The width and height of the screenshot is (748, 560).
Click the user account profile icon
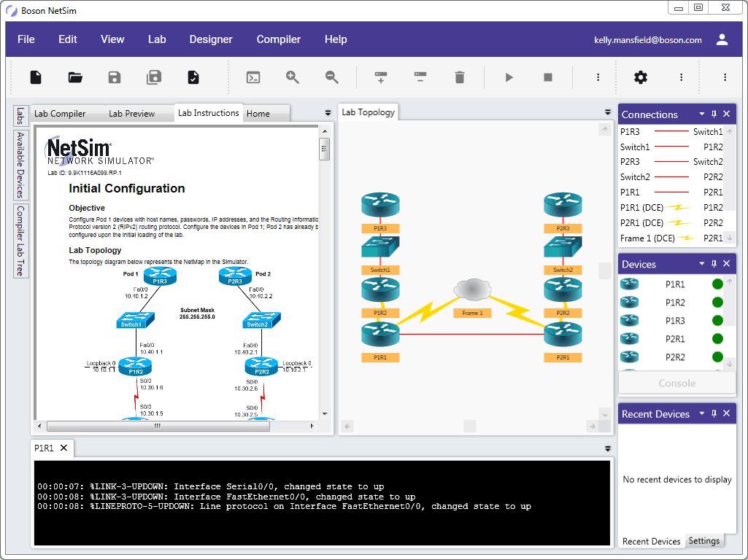point(722,40)
